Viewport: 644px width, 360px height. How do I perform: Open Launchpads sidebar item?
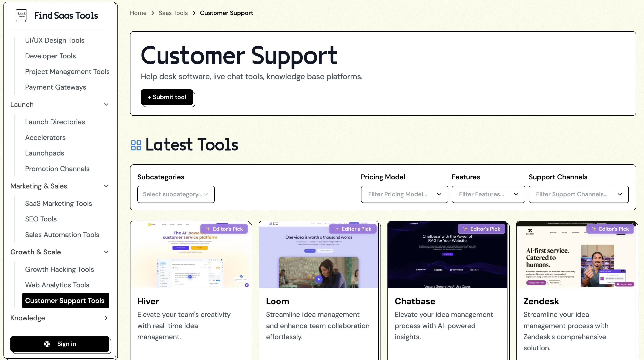pos(44,153)
